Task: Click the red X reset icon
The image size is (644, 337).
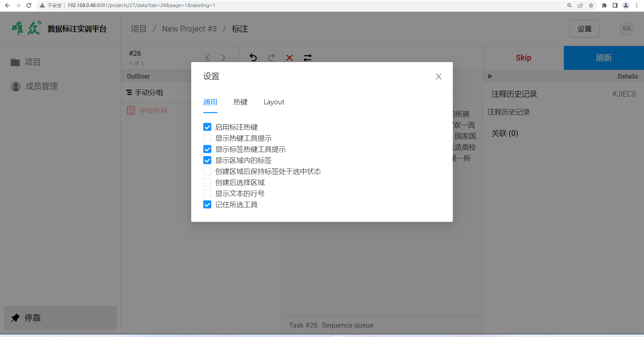Action: [x=289, y=58]
